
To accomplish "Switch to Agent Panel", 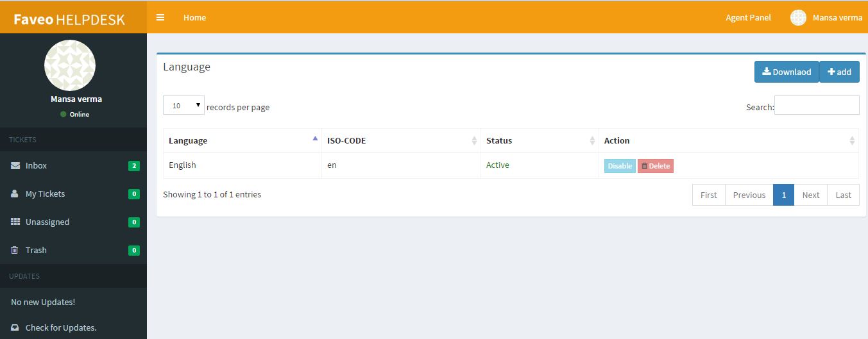I will pos(748,17).
